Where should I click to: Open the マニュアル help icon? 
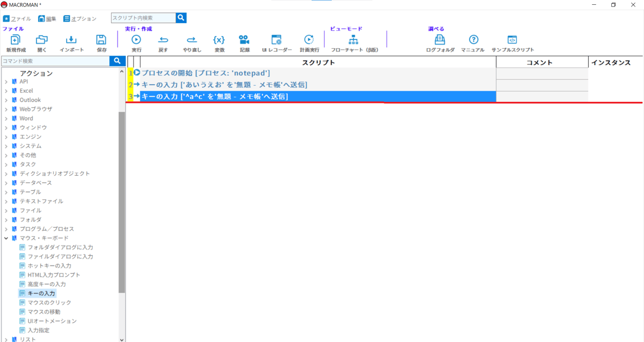(x=473, y=40)
